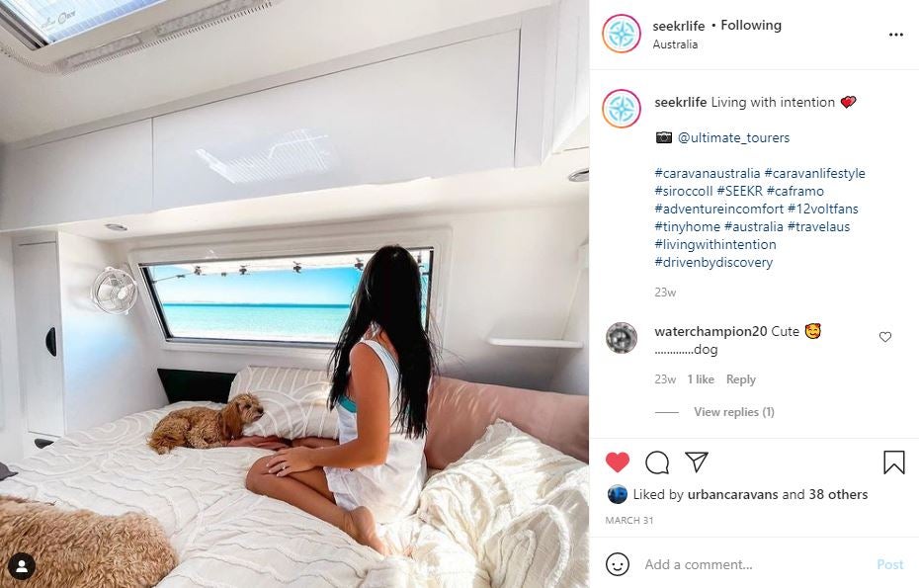Screen dimensions: 919x588
Task: Open the comment speech bubble icon
Action: 657,462
